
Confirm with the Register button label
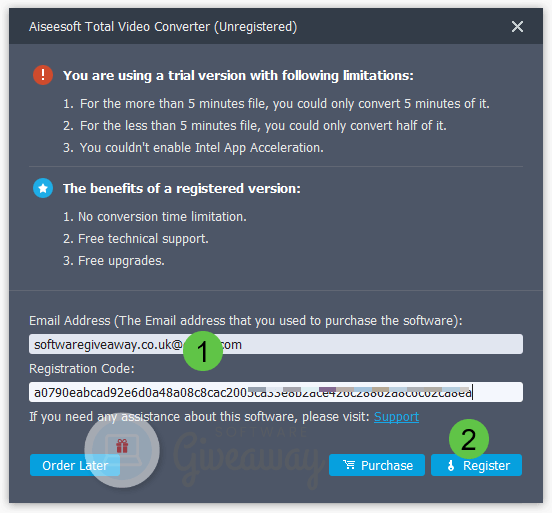[486, 465]
